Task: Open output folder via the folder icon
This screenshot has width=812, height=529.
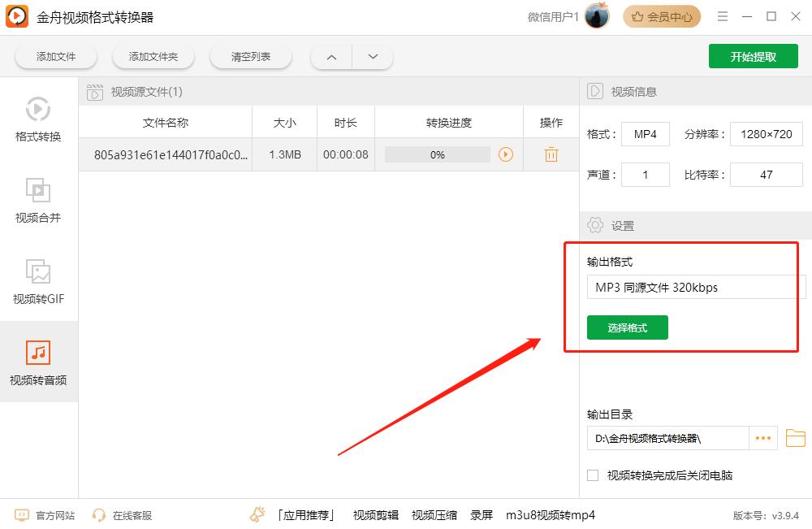Action: (797, 437)
